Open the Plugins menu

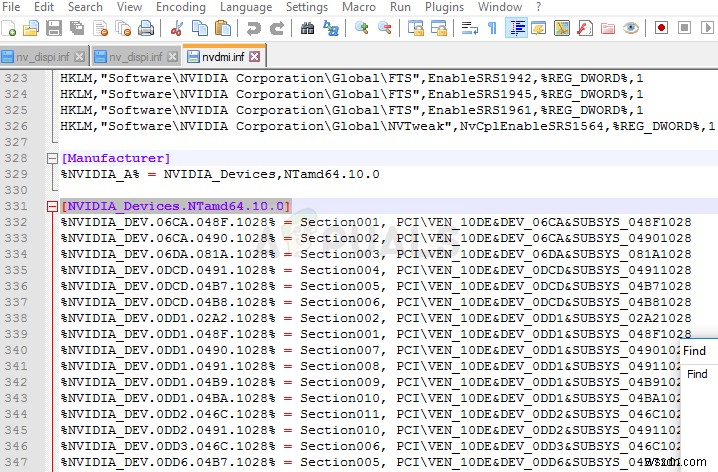pos(444,7)
